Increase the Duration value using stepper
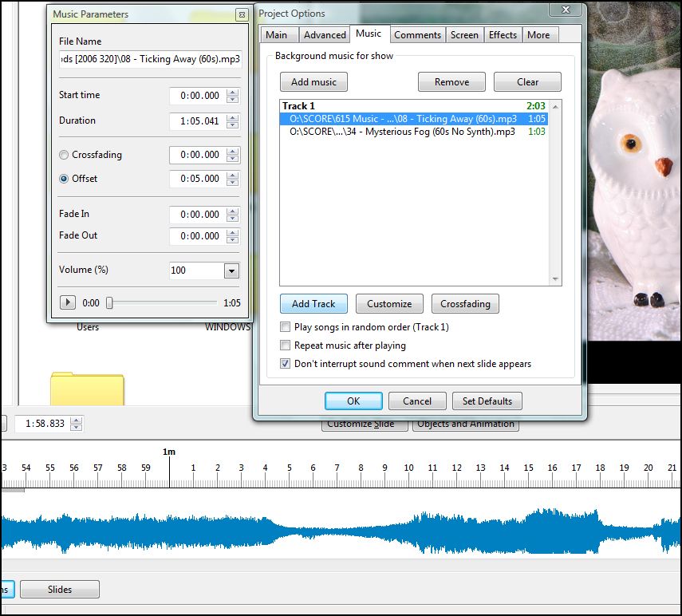This screenshot has height=616, width=682. (232, 117)
